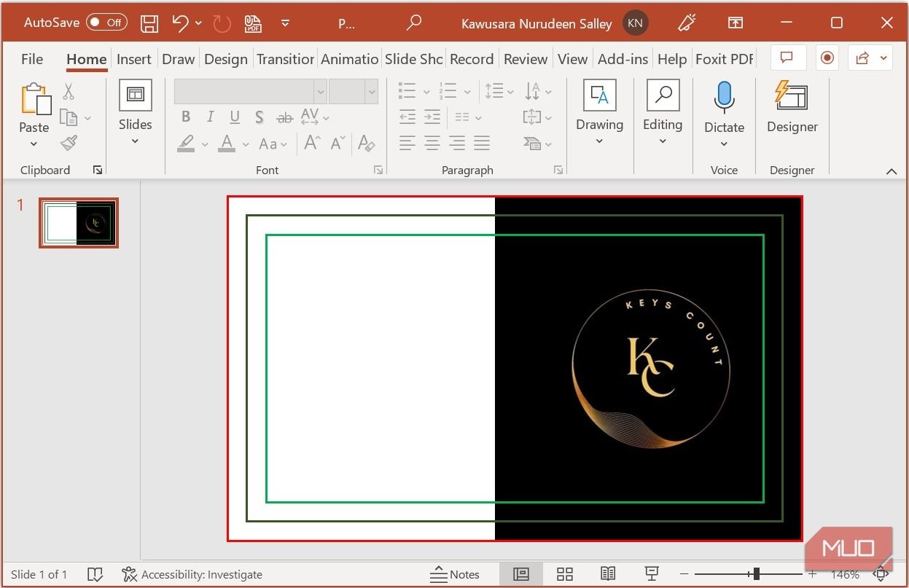909x588 pixels.
Task: Toggle Underline formatting
Action: tap(235, 117)
